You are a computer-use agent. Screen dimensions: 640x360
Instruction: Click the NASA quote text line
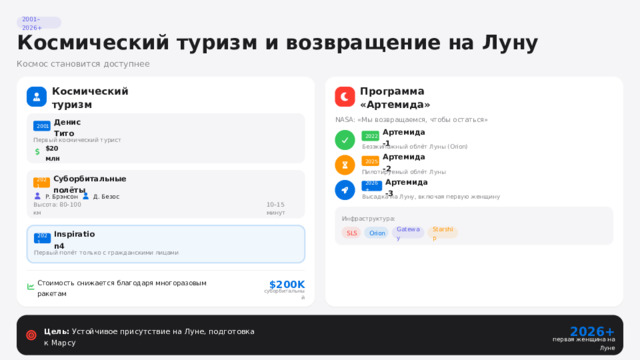point(411,120)
